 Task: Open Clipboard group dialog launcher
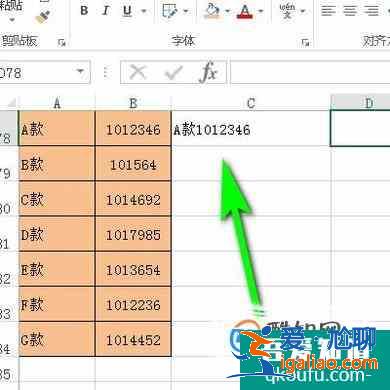point(61,42)
